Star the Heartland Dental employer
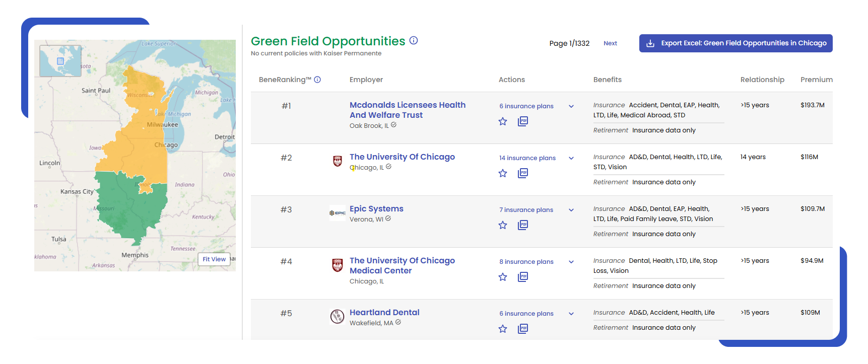Image resolution: width=868 pixels, height=364 pixels. pyautogui.click(x=503, y=329)
